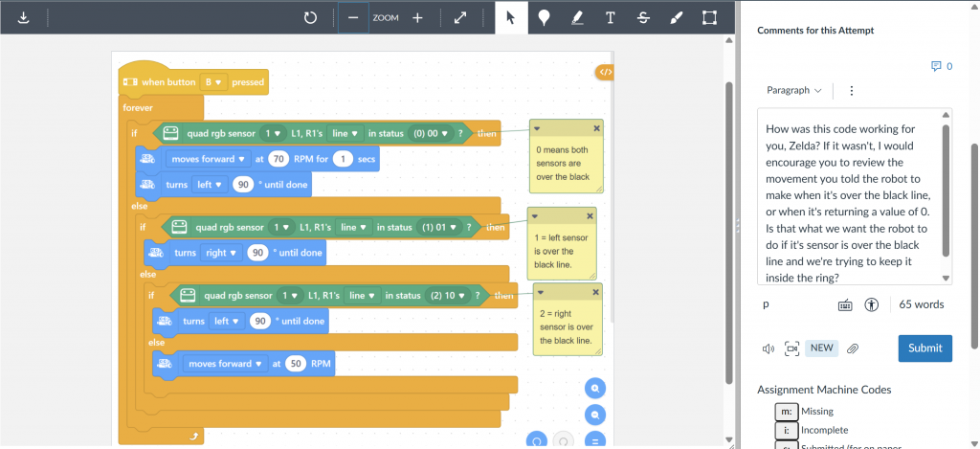Open the status (2) 10 dropdown

pyautogui.click(x=450, y=295)
